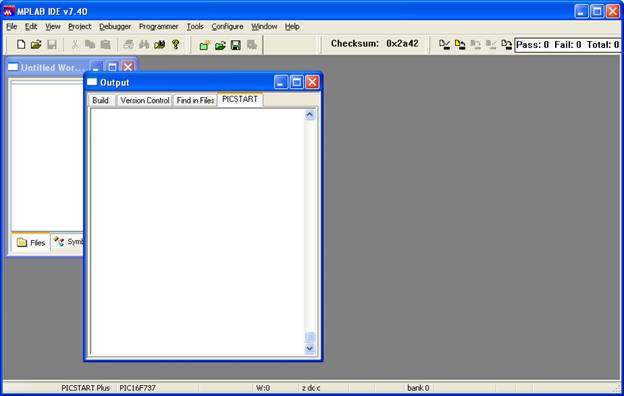Click the grayed Program Device icon
The width and height of the screenshot is (624, 396).
tap(476, 45)
